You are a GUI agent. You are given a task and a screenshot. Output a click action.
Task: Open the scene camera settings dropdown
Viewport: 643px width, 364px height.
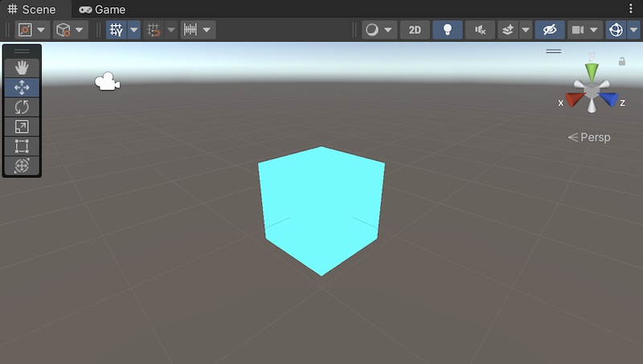click(x=584, y=30)
